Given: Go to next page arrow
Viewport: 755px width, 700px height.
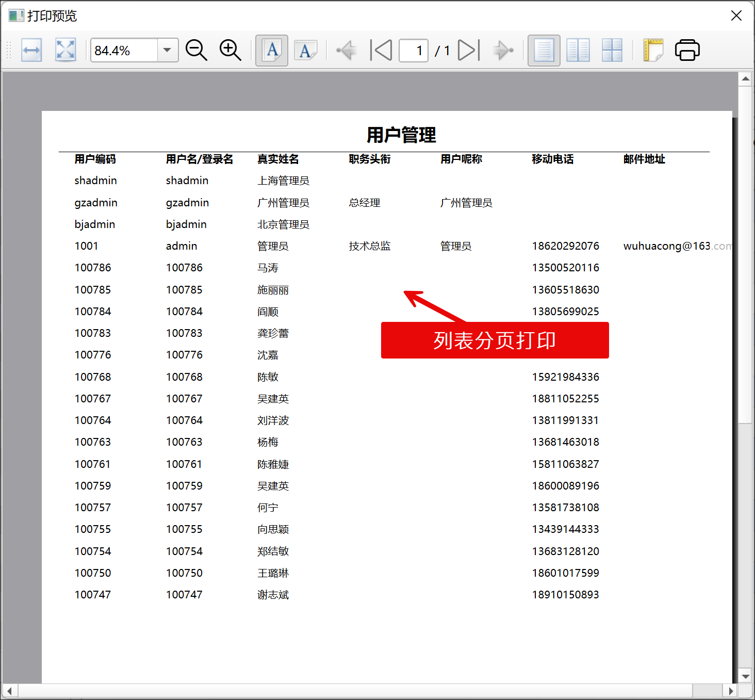Looking at the screenshot, I should point(503,51).
